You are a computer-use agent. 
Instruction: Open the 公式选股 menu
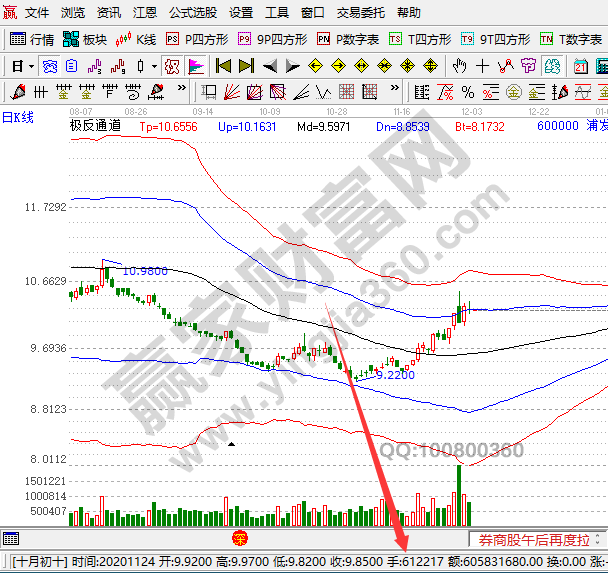pyautogui.click(x=193, y=13)
